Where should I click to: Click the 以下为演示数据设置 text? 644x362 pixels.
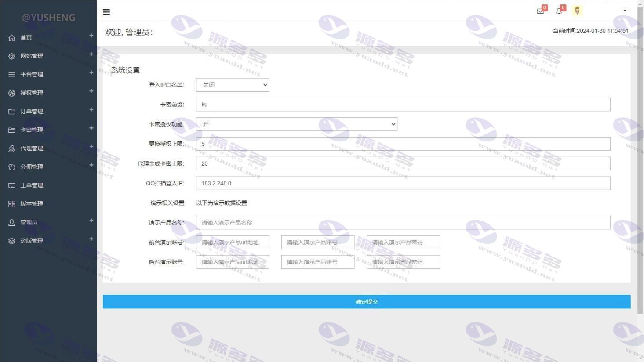coord(222,203)
